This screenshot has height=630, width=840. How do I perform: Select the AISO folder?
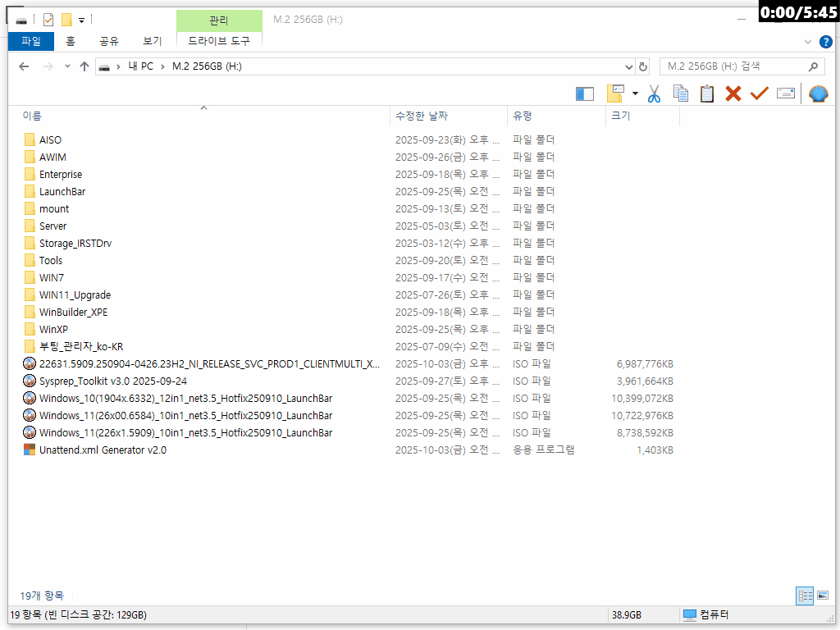tap(50, 139)
